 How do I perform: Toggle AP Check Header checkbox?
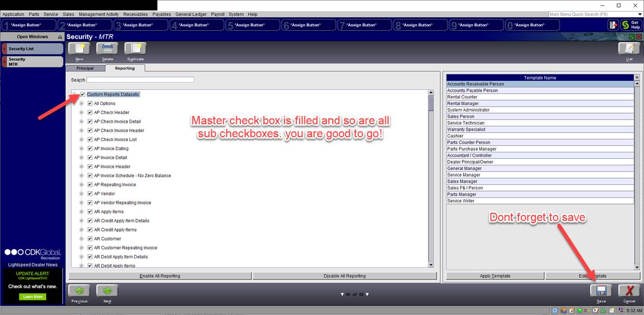(x=90, y=113)
